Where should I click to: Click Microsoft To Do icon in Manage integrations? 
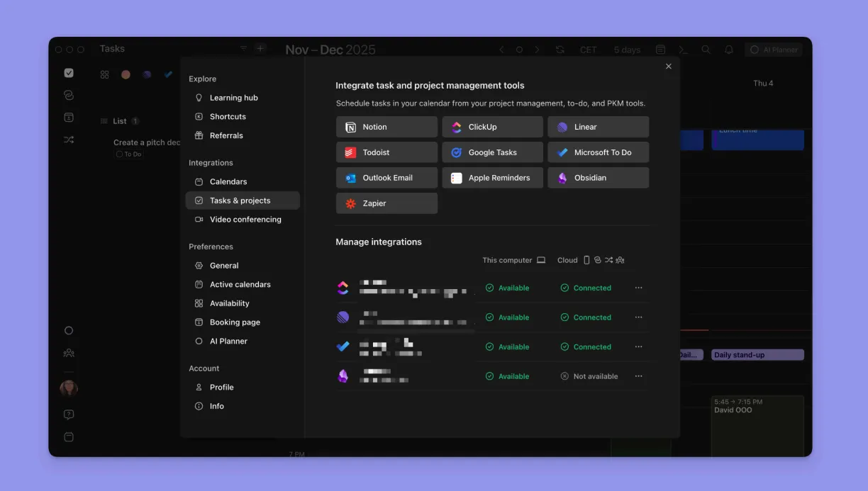343,346
